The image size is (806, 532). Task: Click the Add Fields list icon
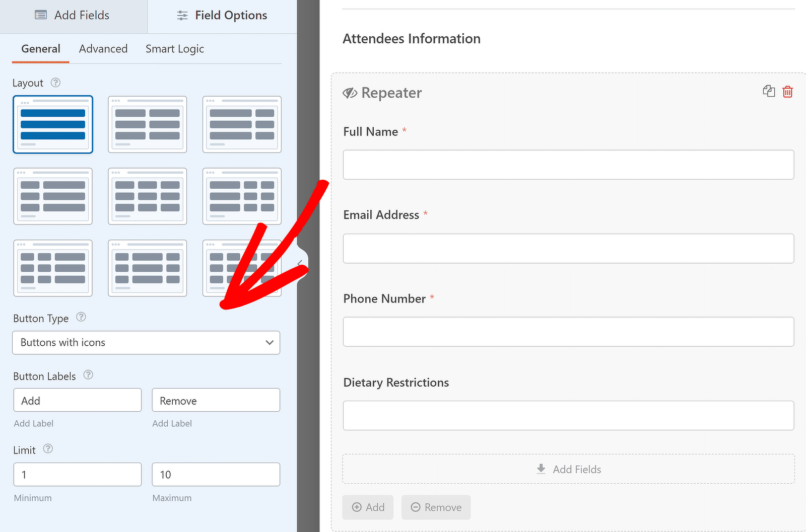(x=40, y=15)
